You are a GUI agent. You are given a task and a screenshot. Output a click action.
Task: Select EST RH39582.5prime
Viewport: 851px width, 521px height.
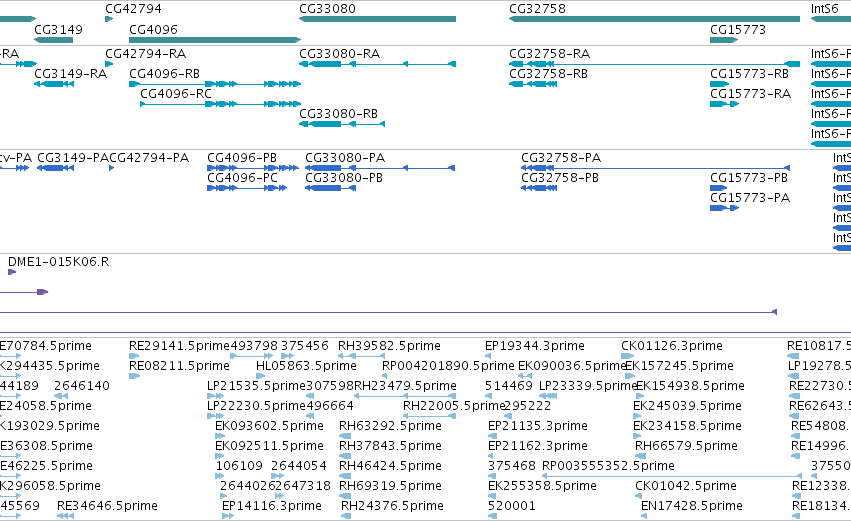389,346
